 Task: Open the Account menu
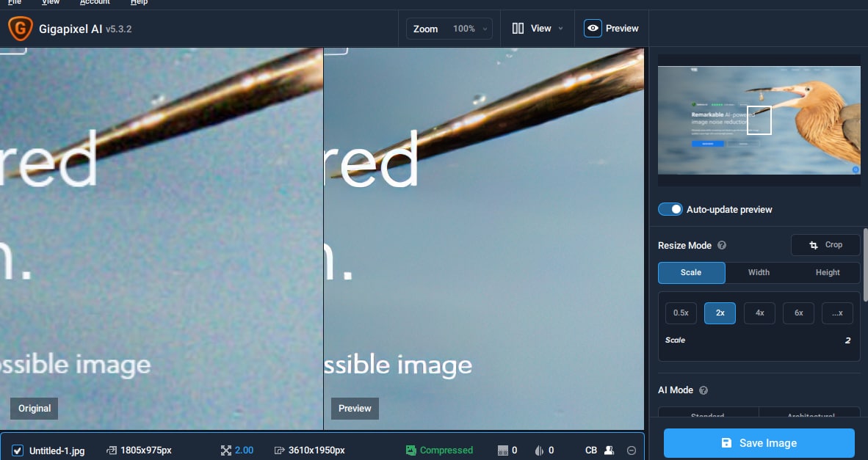click(95, 2)
